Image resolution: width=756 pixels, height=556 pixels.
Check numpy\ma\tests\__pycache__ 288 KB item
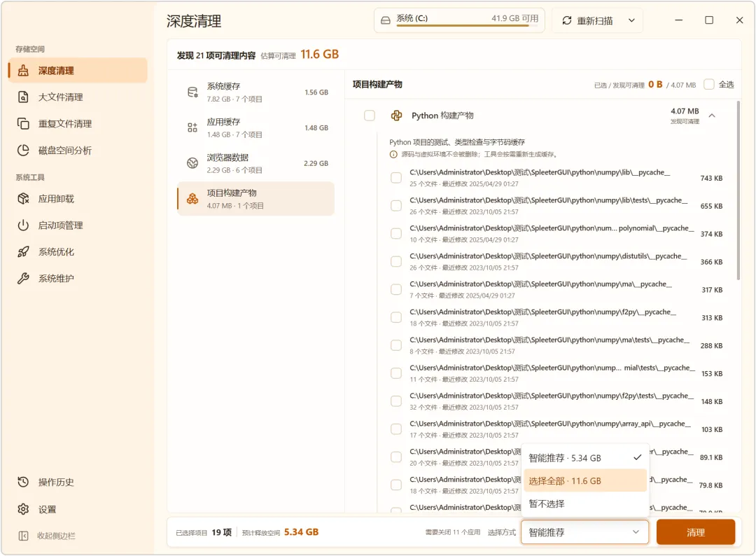395,345
